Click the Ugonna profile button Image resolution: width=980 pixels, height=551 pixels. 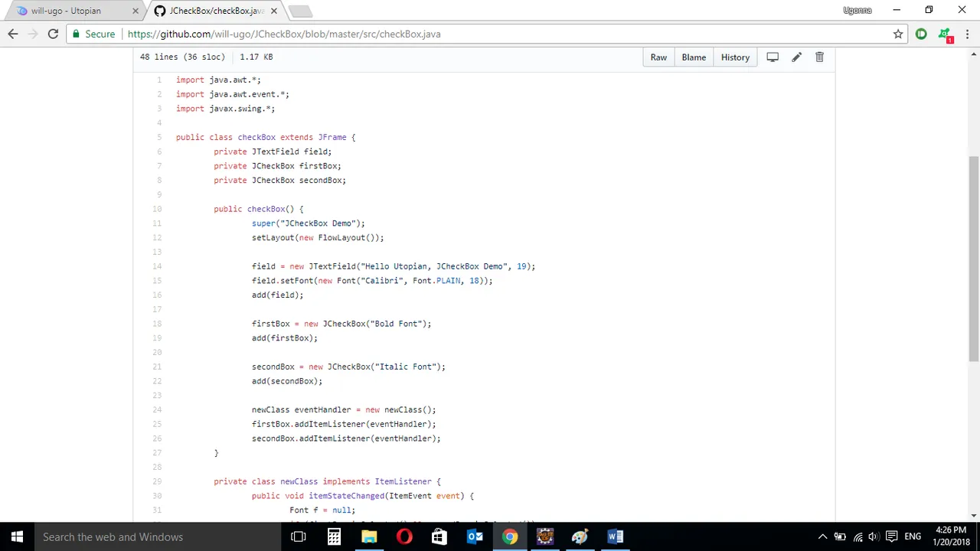point(857,11)
